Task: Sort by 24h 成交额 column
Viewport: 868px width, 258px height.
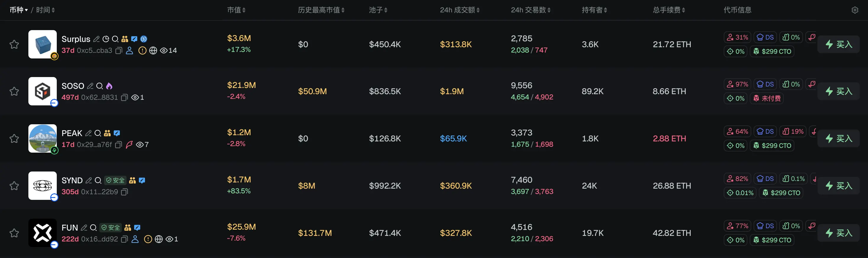Action: point(460,10)
